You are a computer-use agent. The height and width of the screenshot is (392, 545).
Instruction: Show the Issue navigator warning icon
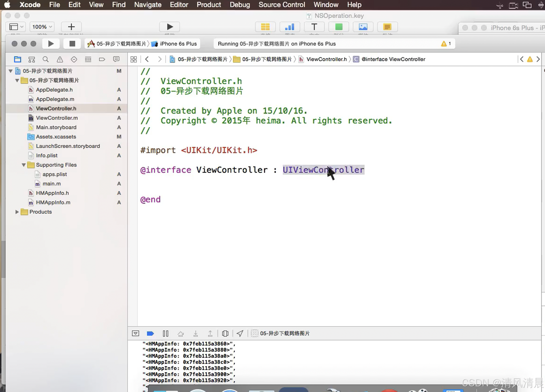click(60, 59)
